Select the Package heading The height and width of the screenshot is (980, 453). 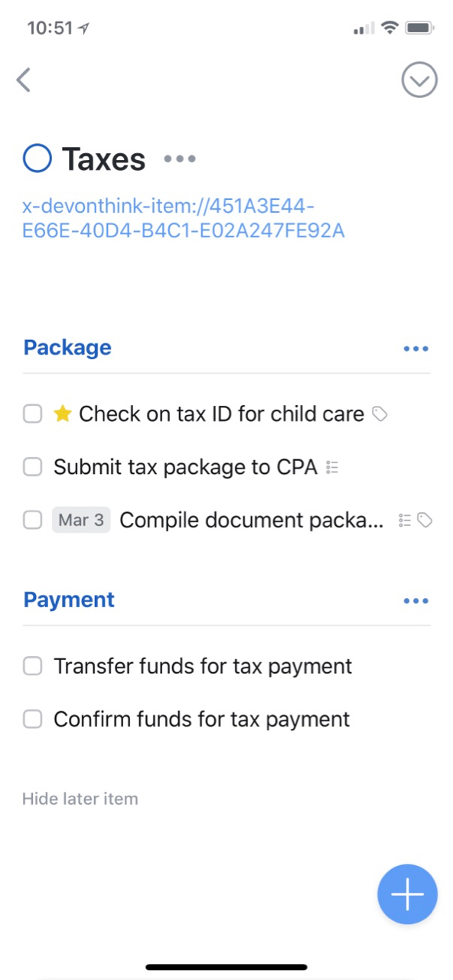[x=67, y=348]
